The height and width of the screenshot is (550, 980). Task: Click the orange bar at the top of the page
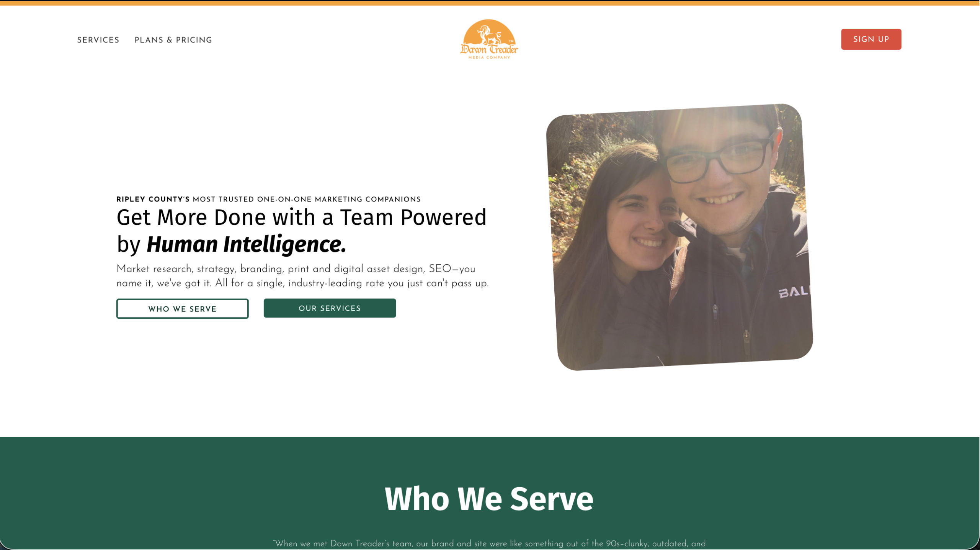[490, 3]
